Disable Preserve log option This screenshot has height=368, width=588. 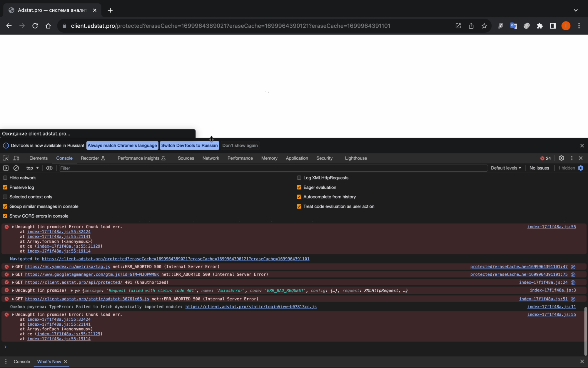(5, 187)
